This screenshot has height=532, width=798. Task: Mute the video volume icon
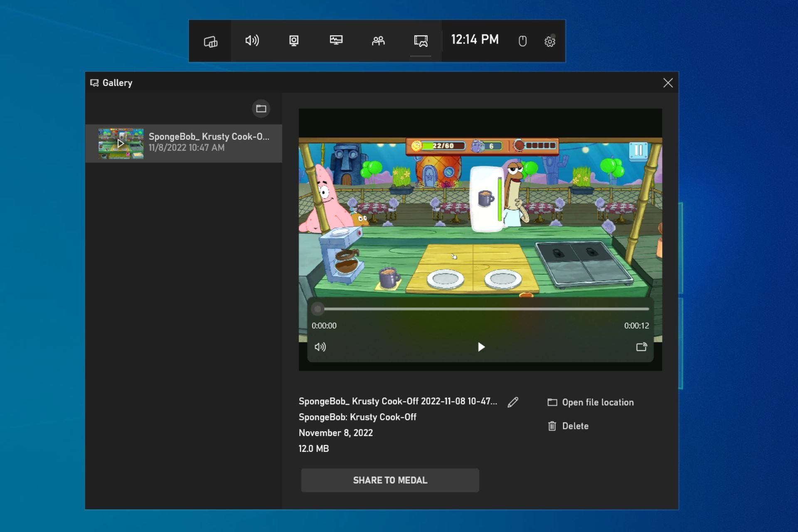click(320, 347)
